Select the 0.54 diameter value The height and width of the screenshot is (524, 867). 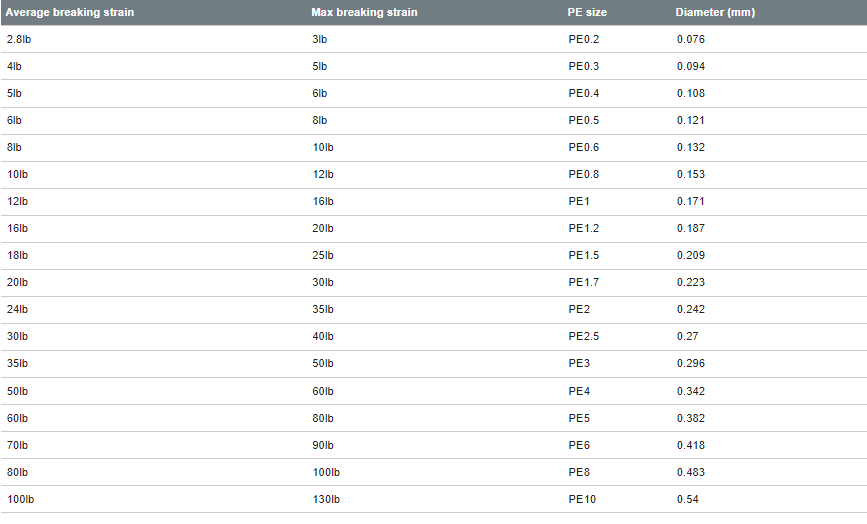click(687, 499)
